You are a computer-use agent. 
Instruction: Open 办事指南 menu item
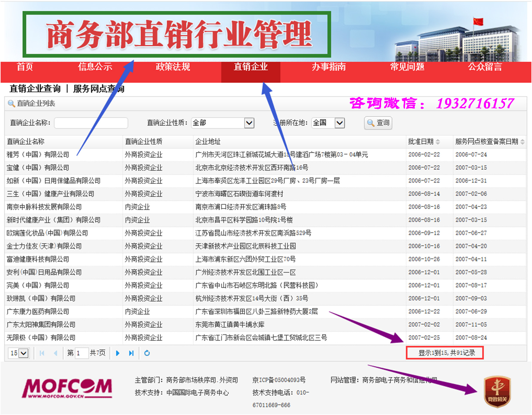pyautogui.click(x=329, y=67)
